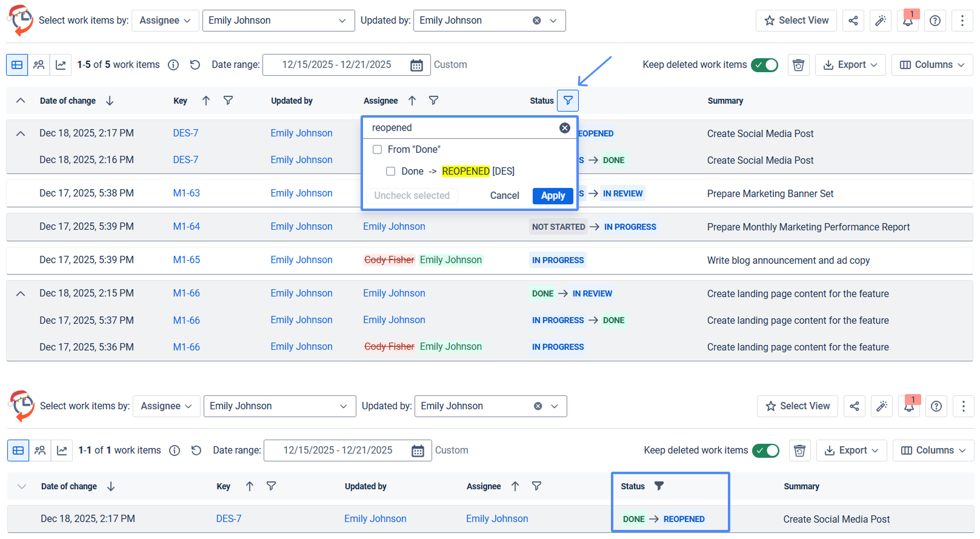Open the kebab more menu in the upper toolbar
This screenshot has height=539, width=980.
click(x=962, y=21)
